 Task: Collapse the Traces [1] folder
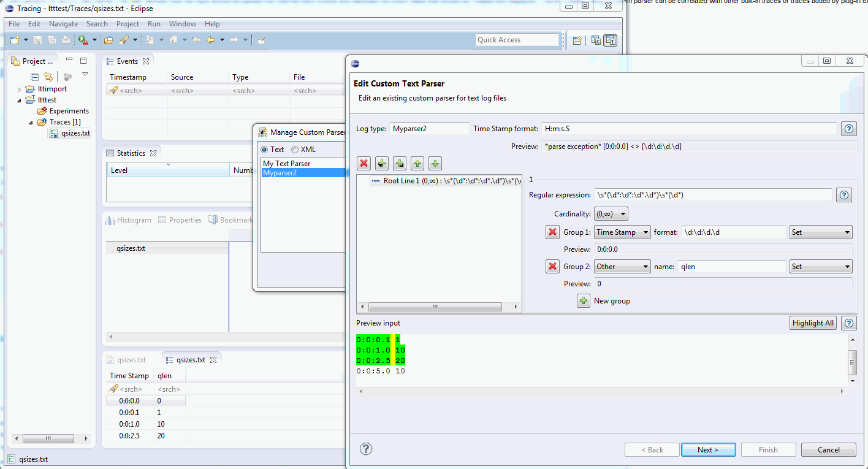click(31, 122)
